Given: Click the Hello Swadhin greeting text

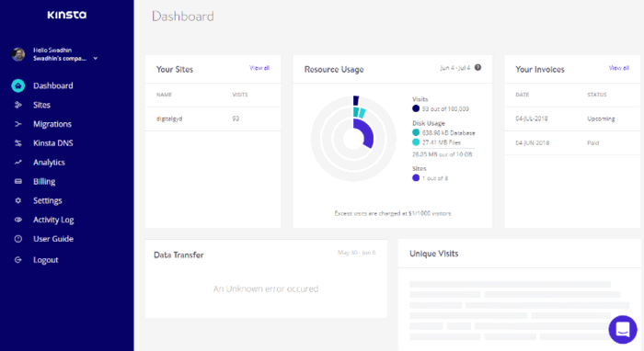Looking at the screenshot, I should (52, 50).
